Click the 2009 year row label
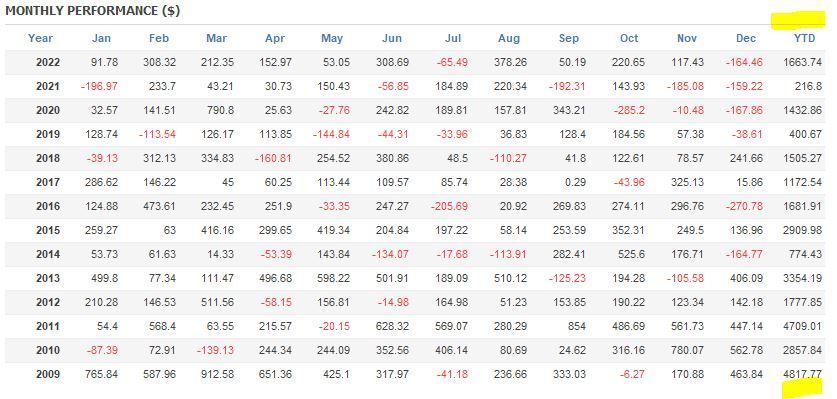The height and width of the screenshot is (399, 837). [x=48, y=374]
